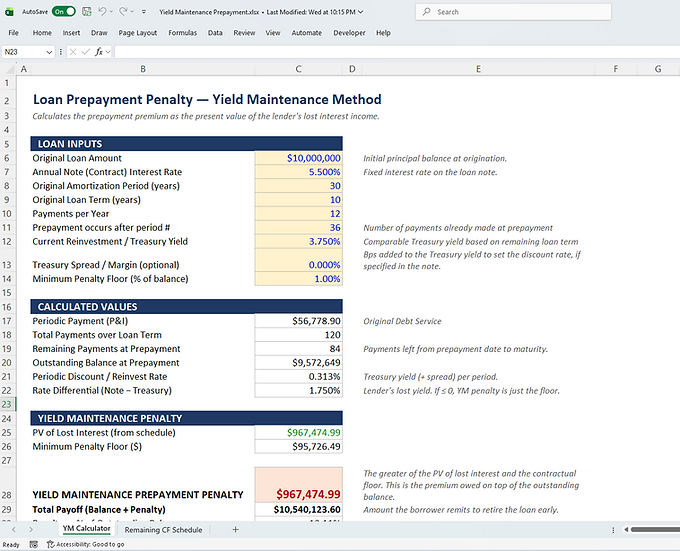Click inside the formula bar
680x551 pixels.
397,52
